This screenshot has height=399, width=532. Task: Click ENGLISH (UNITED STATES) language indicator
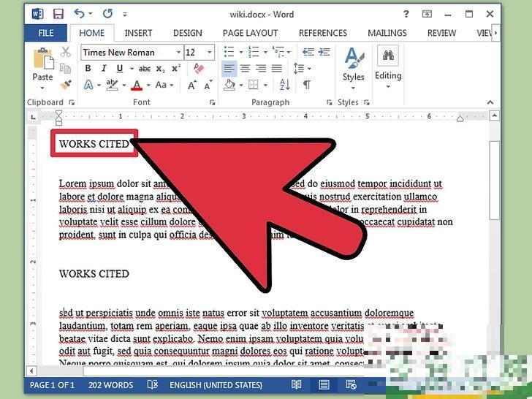[x=216, y=385]
